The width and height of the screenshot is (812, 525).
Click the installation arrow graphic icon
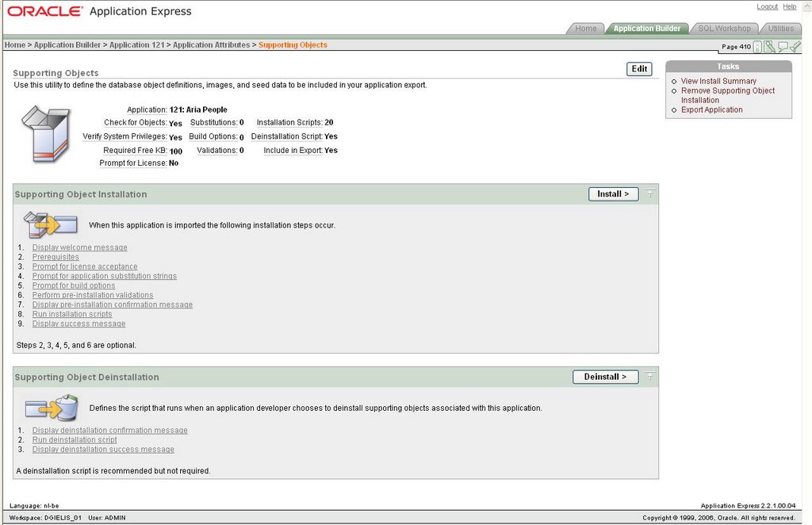[50, 224]
